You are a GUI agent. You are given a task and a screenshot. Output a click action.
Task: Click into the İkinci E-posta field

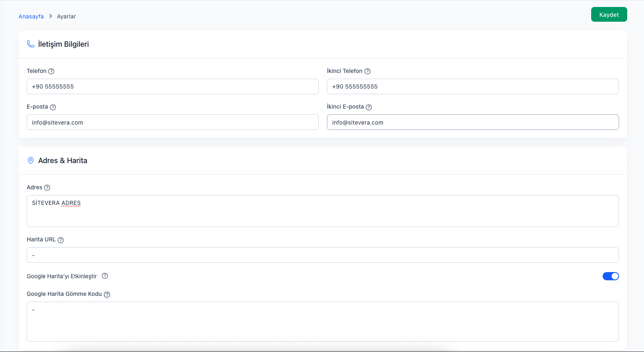473,122
